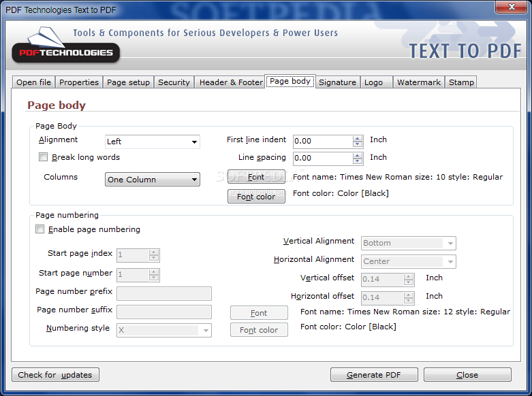Open the Alignment dropdown set to Left

pos(153,142)
